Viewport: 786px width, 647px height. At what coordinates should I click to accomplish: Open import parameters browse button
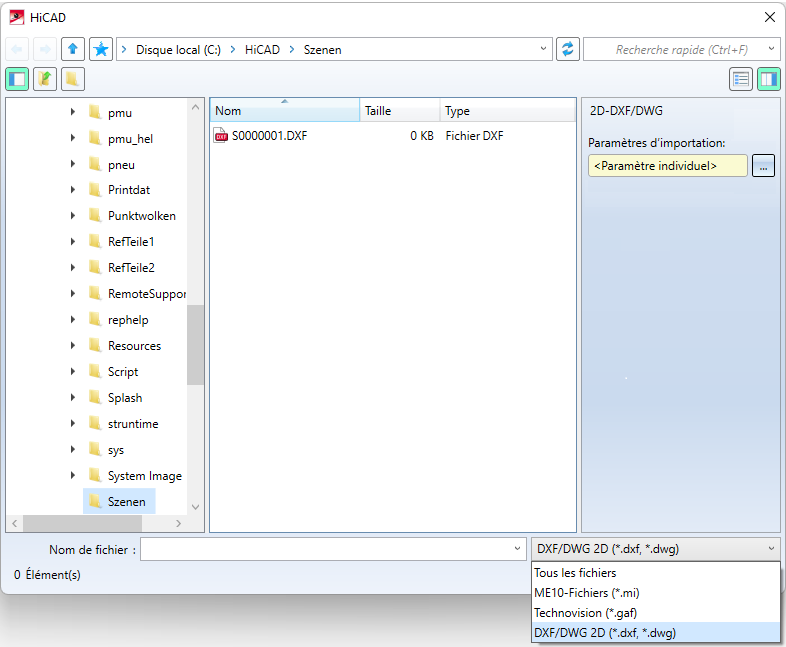pos(763,166)
